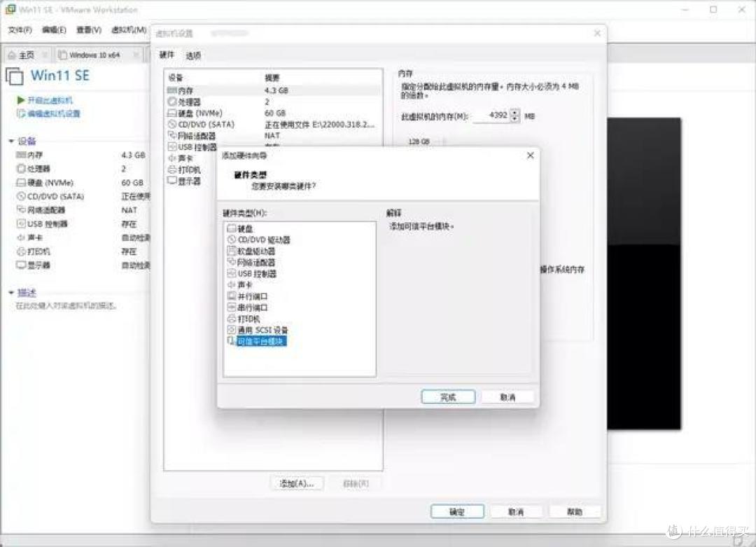Screen dimensions: 756x547
Task: Click the 60 GB summary in settings list
Action: tap(275, 113)
